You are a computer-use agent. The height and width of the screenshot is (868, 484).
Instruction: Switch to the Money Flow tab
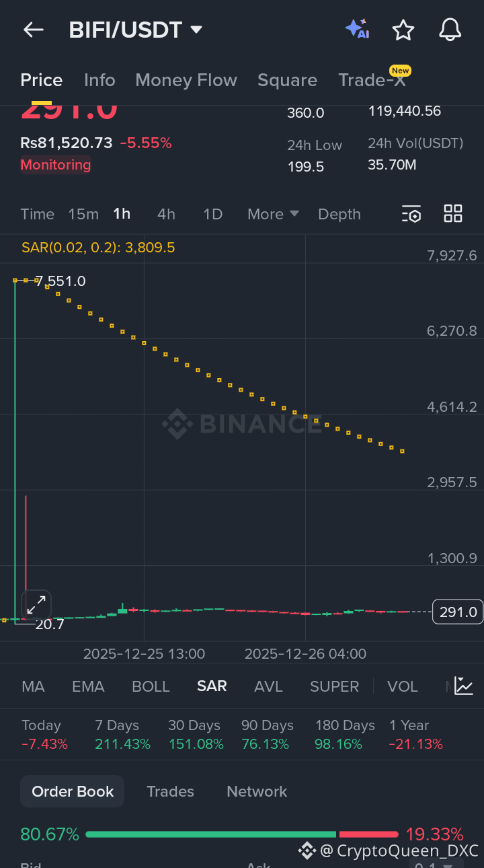click(x=186, y=80)
